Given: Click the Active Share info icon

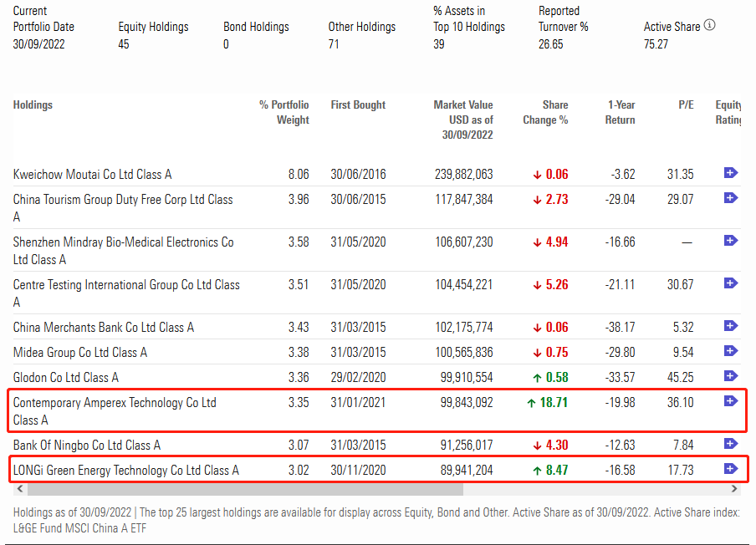Looking at the screenshot, I should coord(710,25).
